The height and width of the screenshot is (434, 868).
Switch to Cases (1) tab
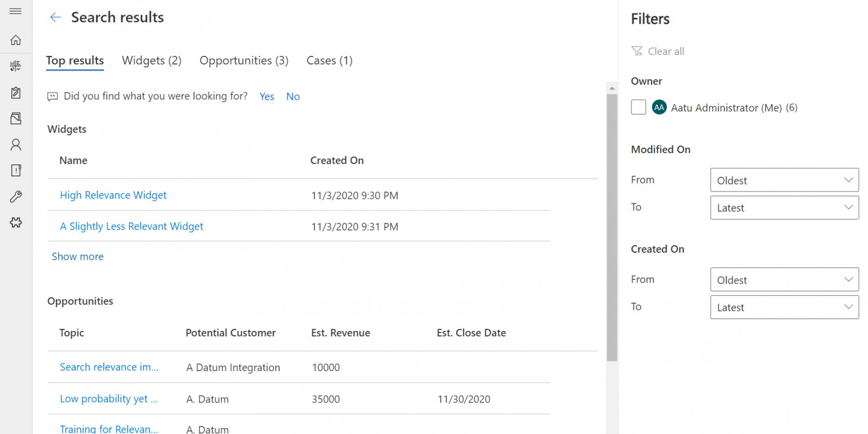point(329,61)
